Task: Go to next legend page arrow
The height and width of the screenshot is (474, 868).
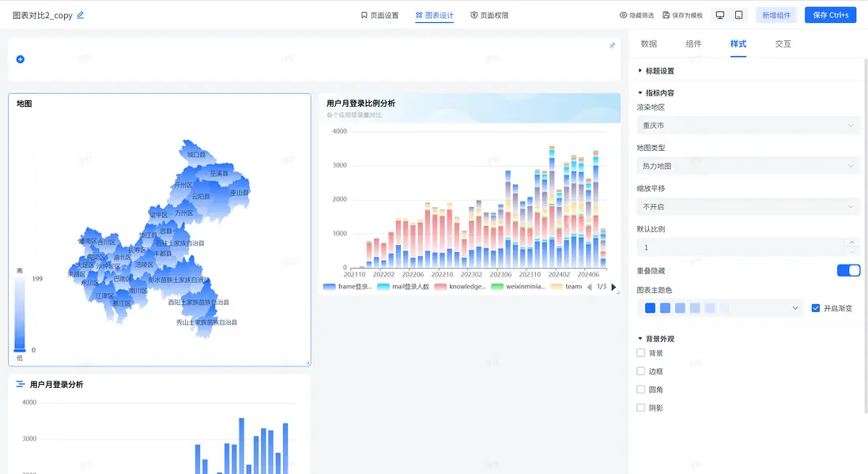Action: pos(613,287)
